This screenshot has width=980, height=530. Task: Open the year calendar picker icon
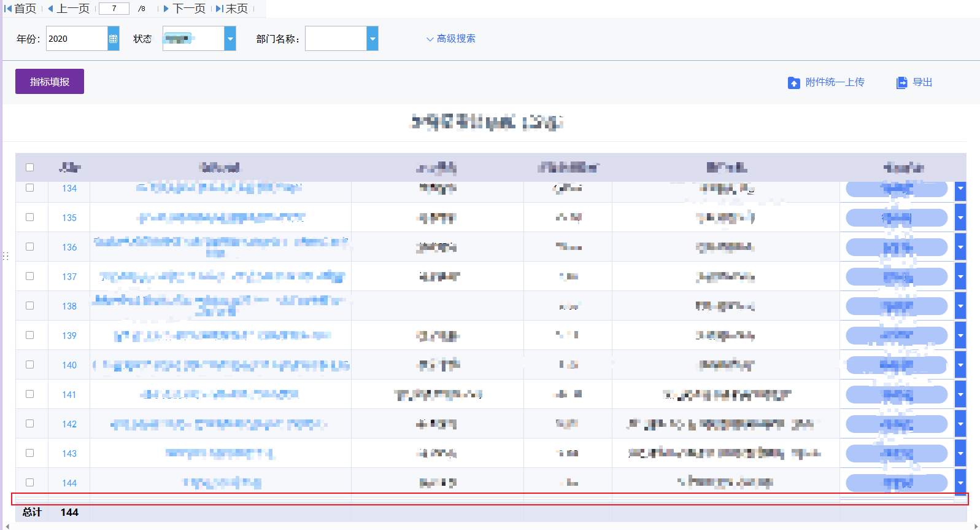(x=113, y=39)
